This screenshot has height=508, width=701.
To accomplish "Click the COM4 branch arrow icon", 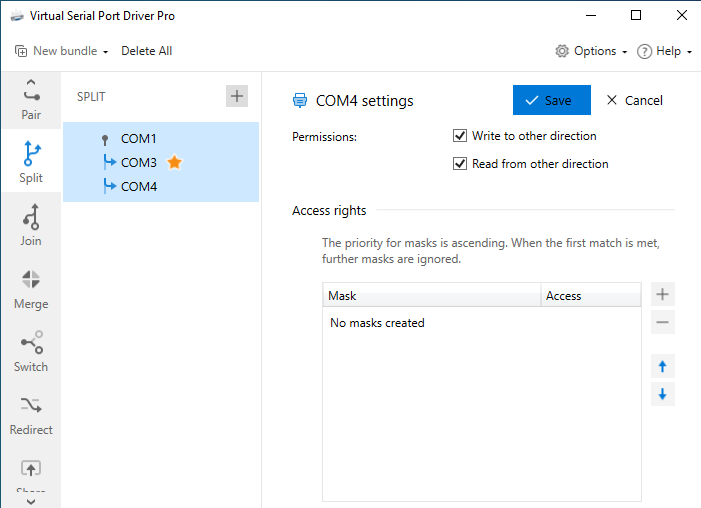I will click(x=109, y=186).
